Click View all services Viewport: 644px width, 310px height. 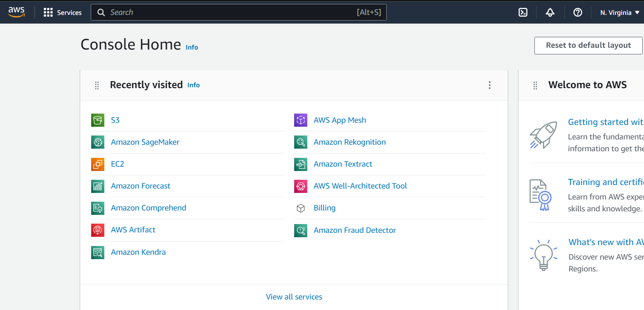294,297
